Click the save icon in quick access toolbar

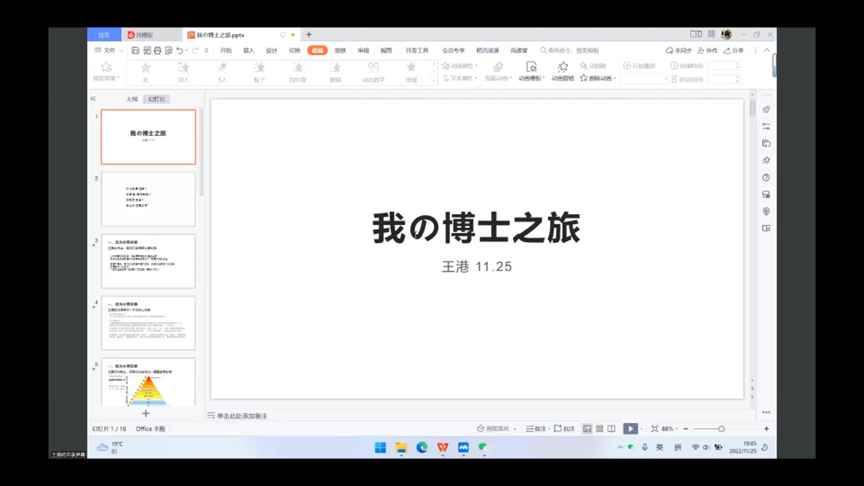click(135, 50)
